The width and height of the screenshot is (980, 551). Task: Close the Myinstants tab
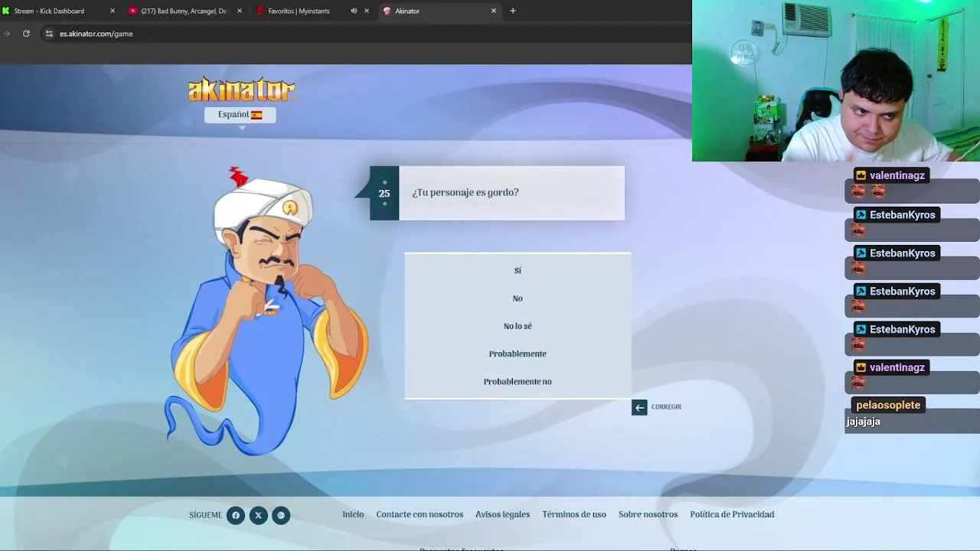pyautogui.click(x=366, y=11)
